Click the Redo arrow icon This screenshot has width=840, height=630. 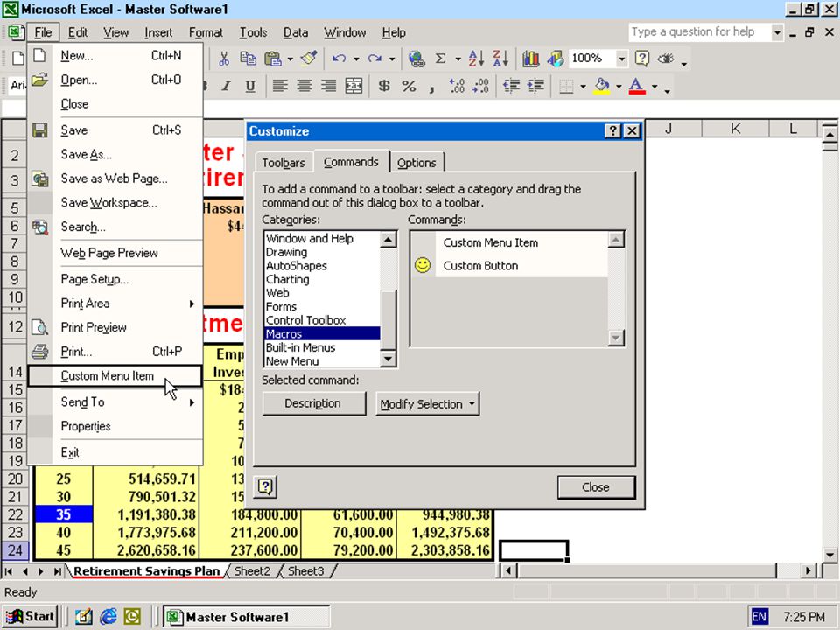375,59
